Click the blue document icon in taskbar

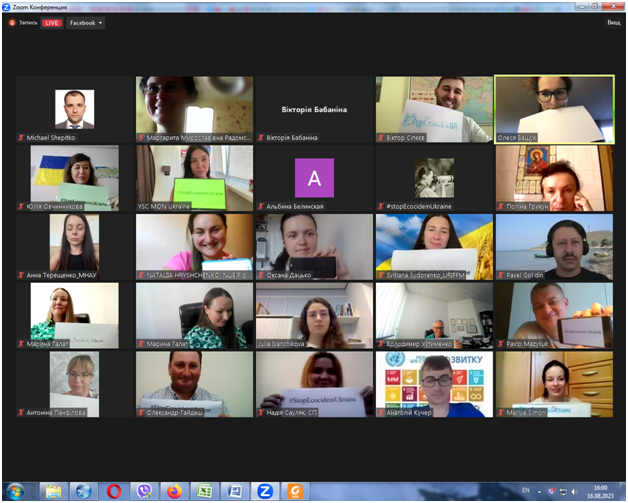tap(234, 491)
